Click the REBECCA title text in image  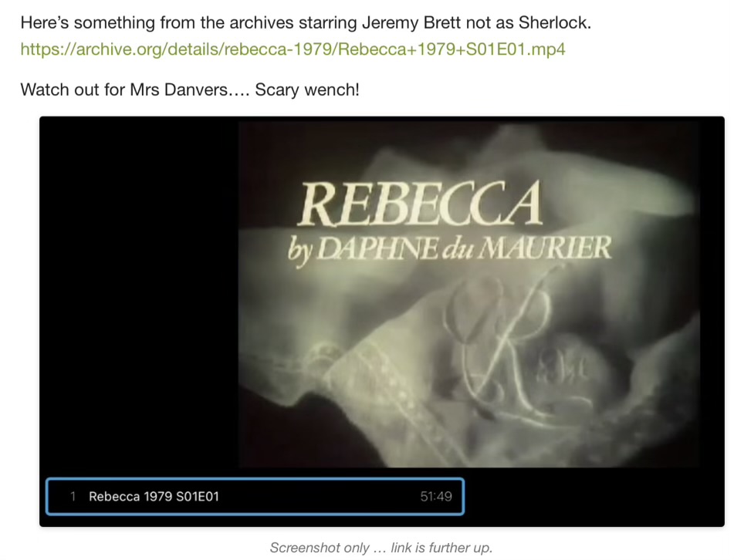(x=420, y=204)
